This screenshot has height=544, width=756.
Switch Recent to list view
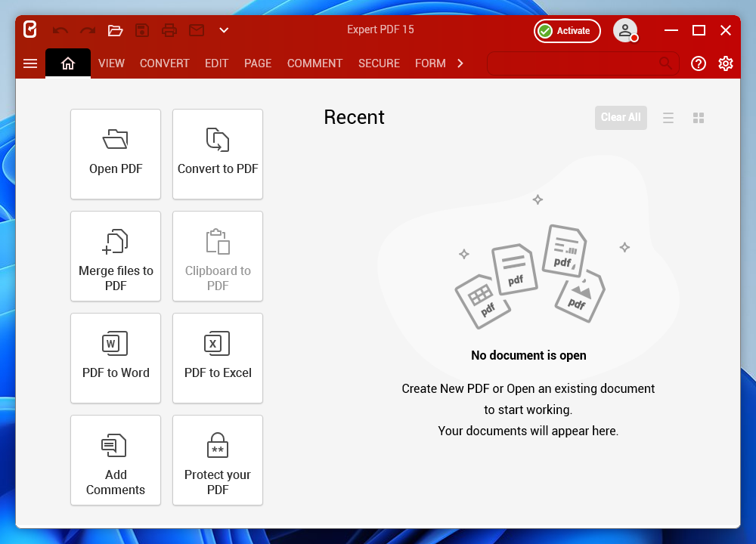(x=668, y=118)
